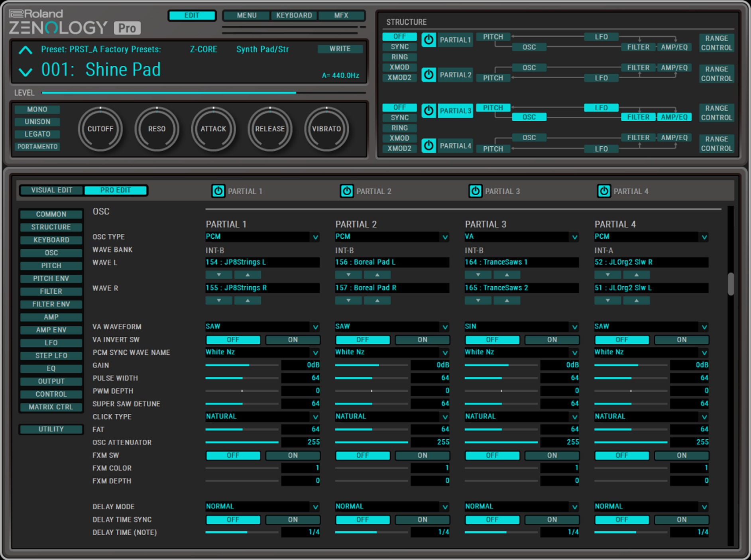751x560 pixels.
Task: Open Partial 4 OSC Type dropdown
Action: click(x=651, y=237)
